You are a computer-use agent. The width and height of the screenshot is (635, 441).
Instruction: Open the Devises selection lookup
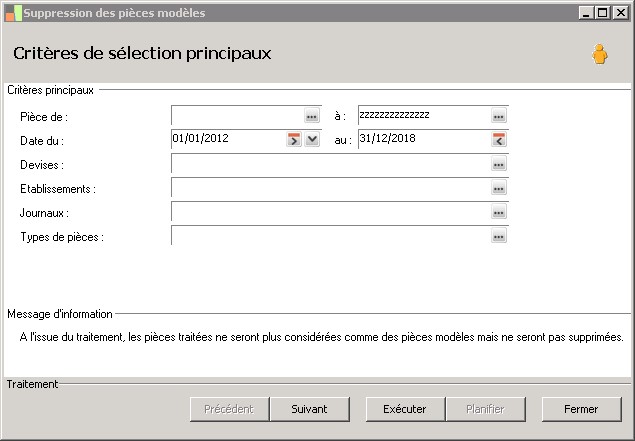click(x=499, y=164)
